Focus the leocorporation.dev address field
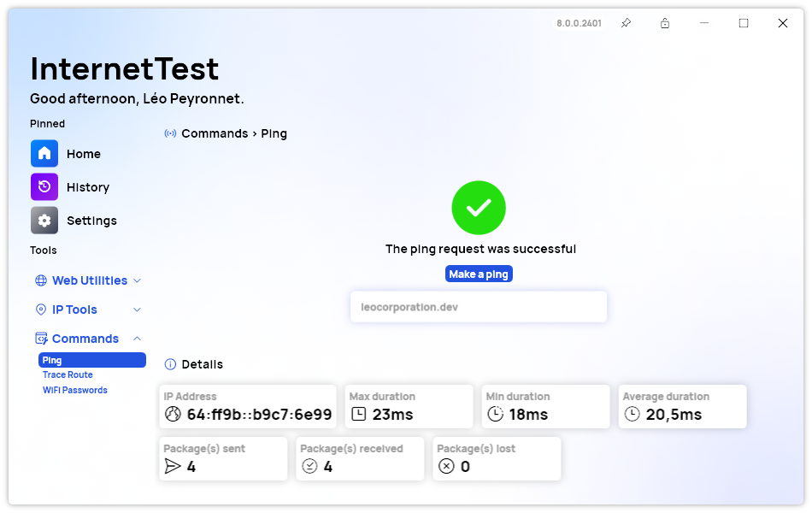The image size is (812, 513). 479,307
